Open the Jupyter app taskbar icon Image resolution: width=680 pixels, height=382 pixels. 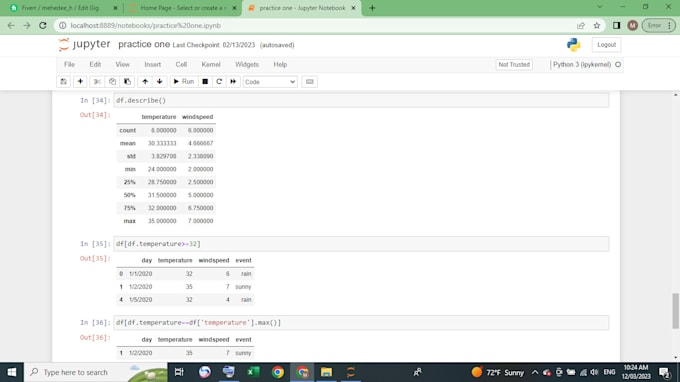pyautogui.click(x=351, y=372)
